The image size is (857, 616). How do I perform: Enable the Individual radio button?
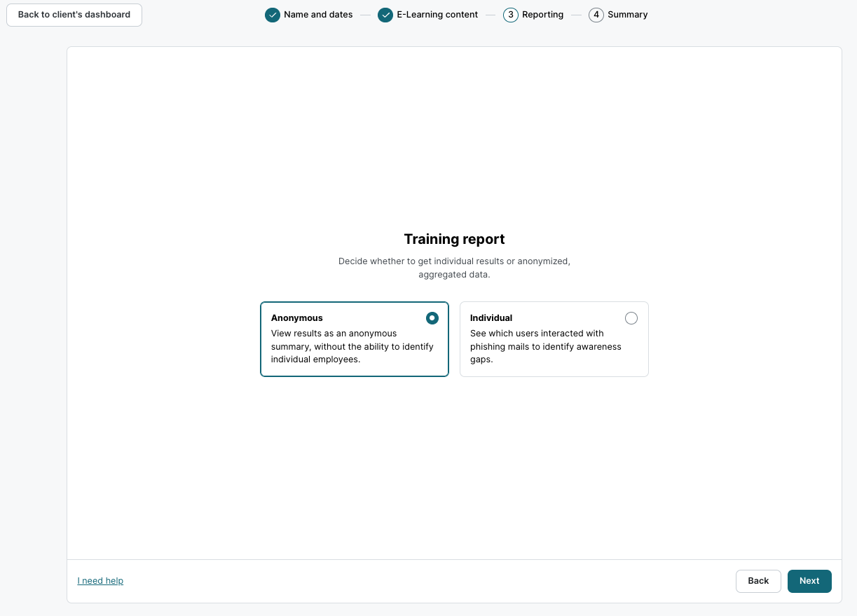631,318
